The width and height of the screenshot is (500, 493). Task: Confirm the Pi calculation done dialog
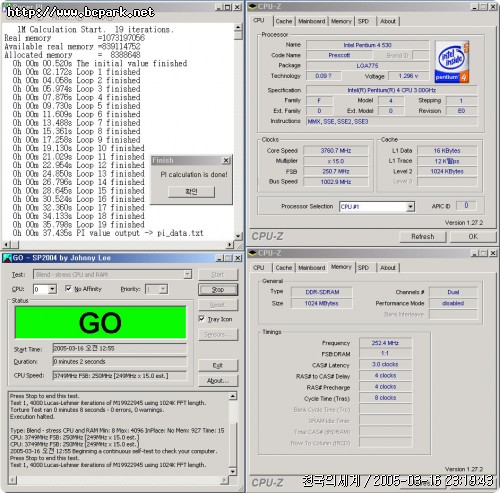191,192
